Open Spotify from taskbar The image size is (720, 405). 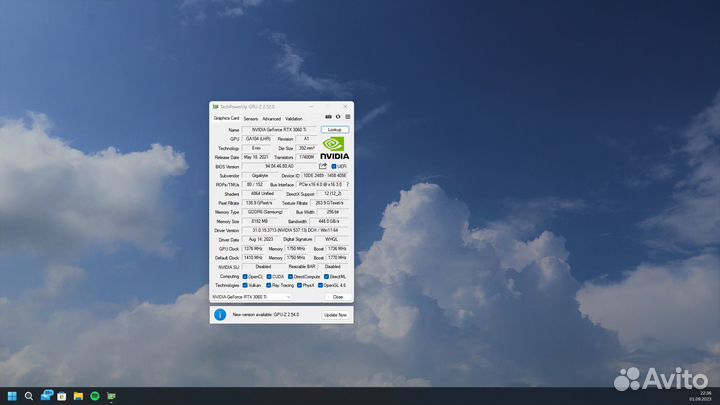(95, 396)
